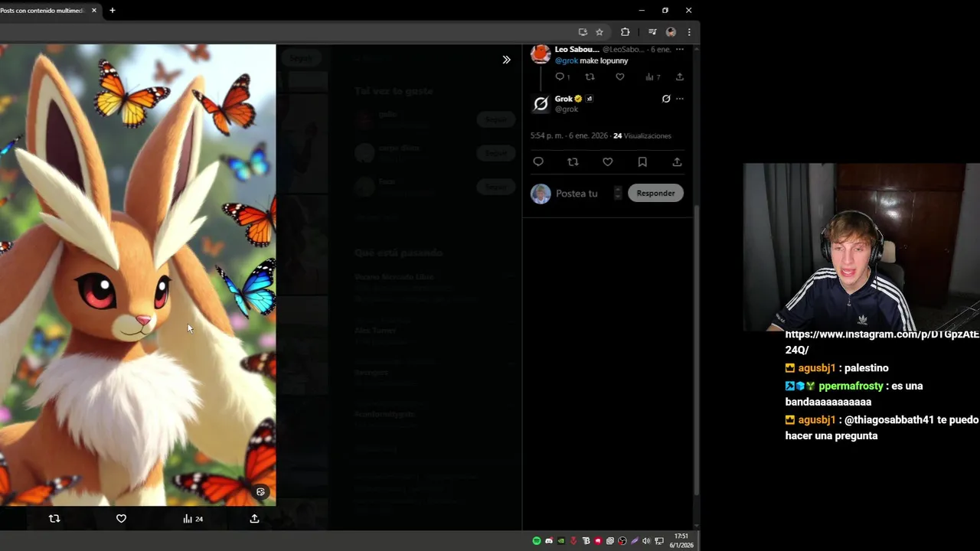The image size is (980, 551).
Task: Open image edit icon at photo corner
Action: [x=260, y=492]
